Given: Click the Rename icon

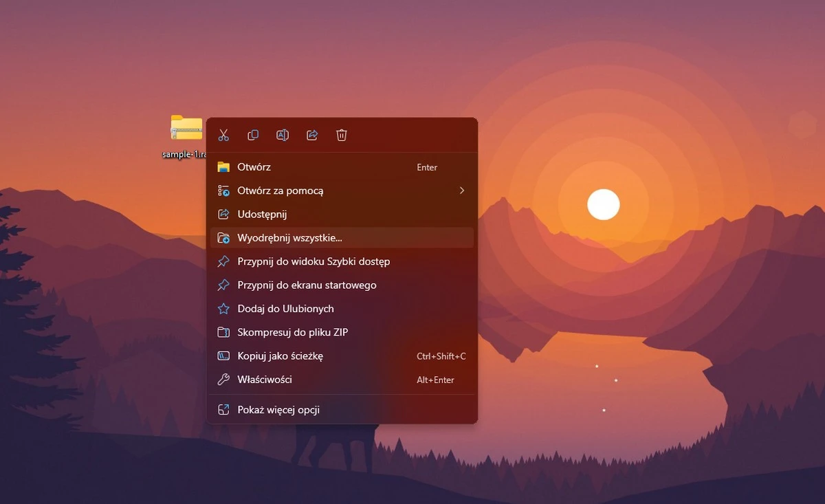Looking at the screenshot, I should click(282, 135).
